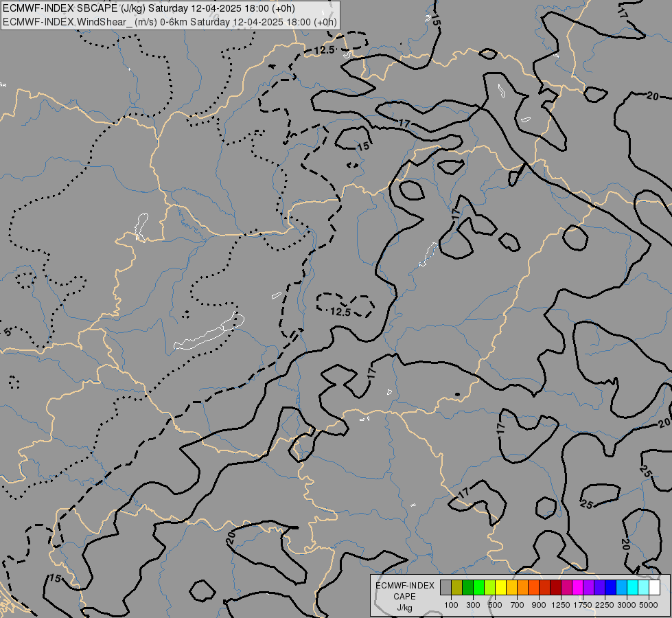672x618 pixels.
Task: Click the CAPE label in the legend
Action: click(404, 597)
